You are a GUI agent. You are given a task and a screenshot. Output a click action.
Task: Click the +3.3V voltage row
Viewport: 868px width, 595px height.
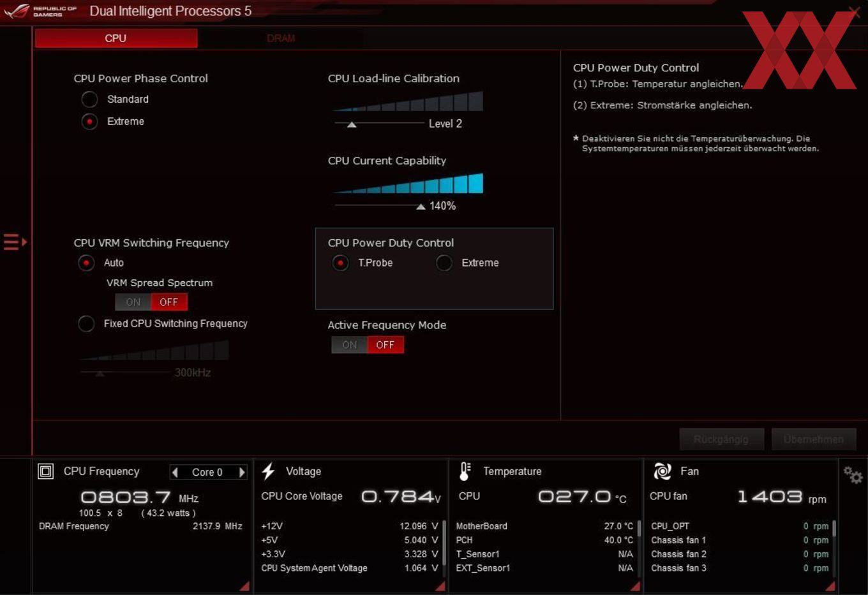coord(350,554)
